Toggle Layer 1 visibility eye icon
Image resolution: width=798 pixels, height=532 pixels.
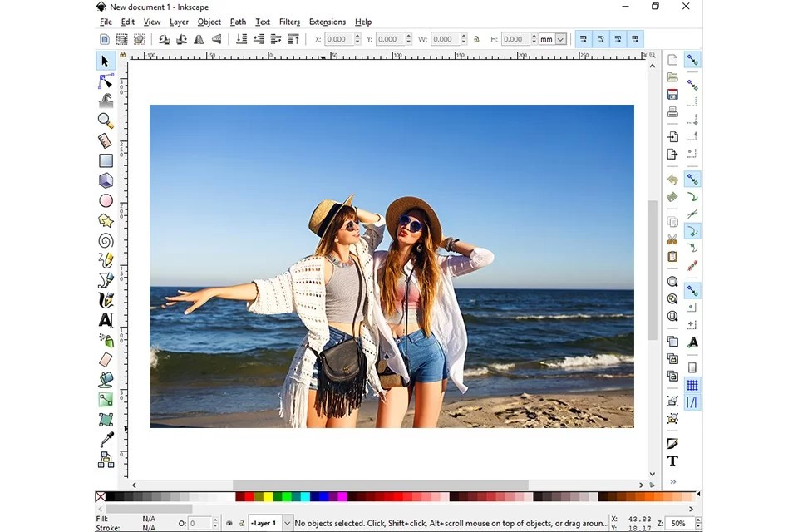coord(229,524)
